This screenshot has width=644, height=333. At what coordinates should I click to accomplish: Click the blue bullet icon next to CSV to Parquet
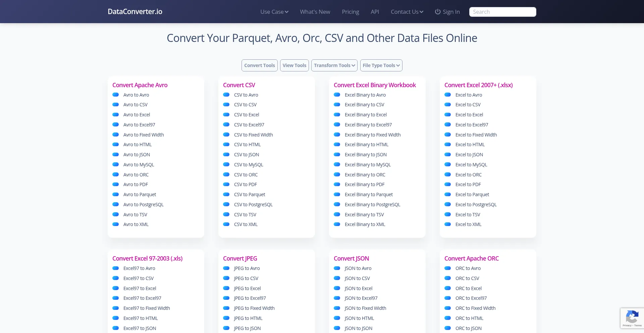(x=226, y=195)
